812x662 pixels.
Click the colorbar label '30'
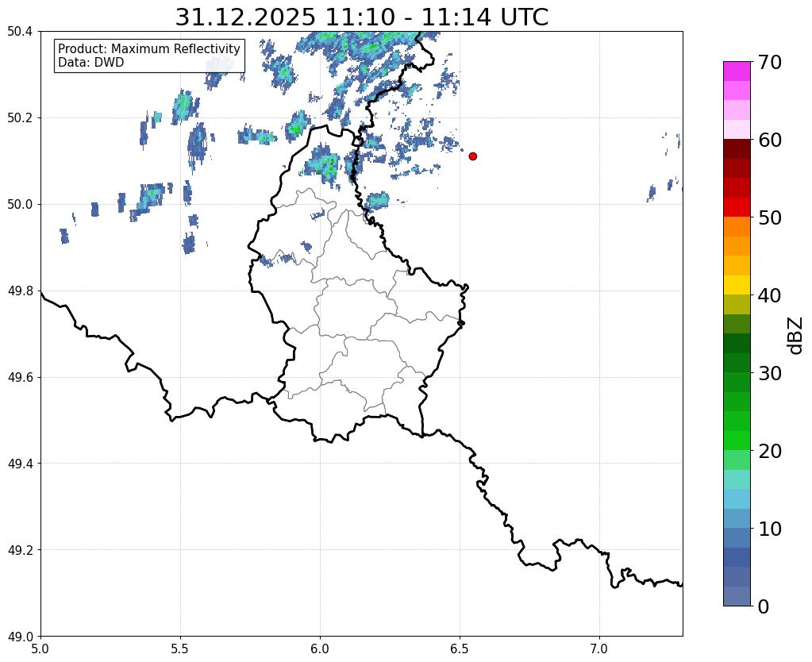click(770, 373)
